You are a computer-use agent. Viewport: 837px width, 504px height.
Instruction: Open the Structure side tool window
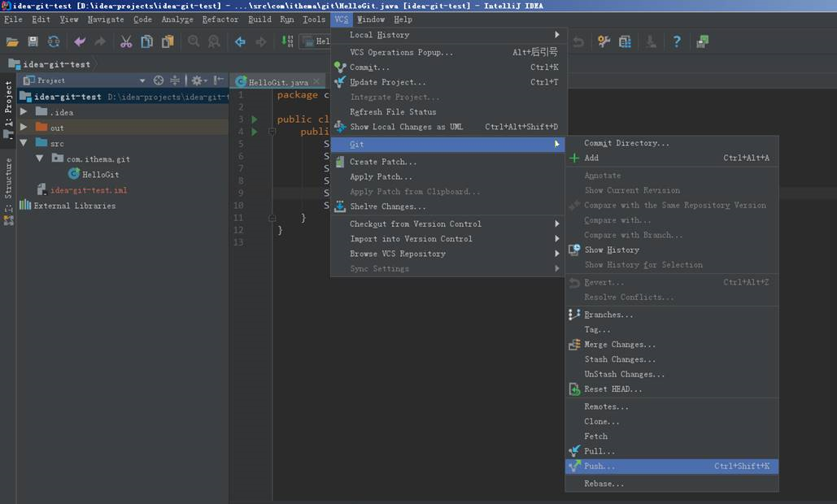[x=8, y=178]
